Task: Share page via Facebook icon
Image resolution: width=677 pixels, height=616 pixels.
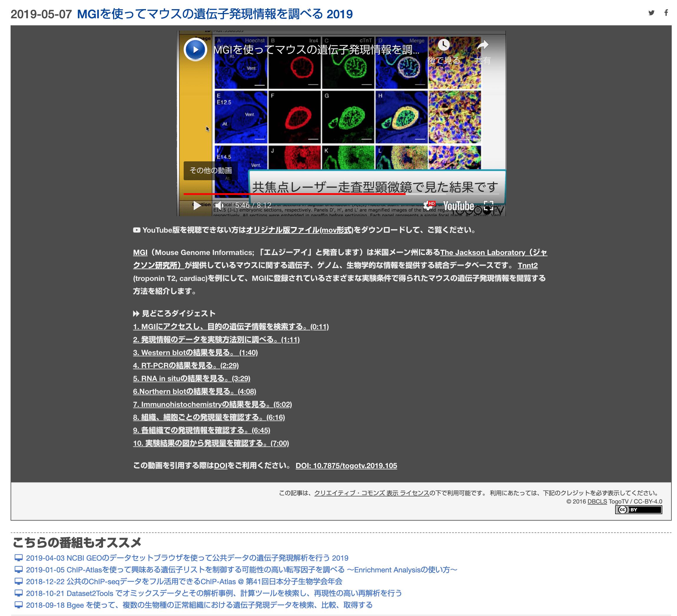Action: (x=666, y=13)
